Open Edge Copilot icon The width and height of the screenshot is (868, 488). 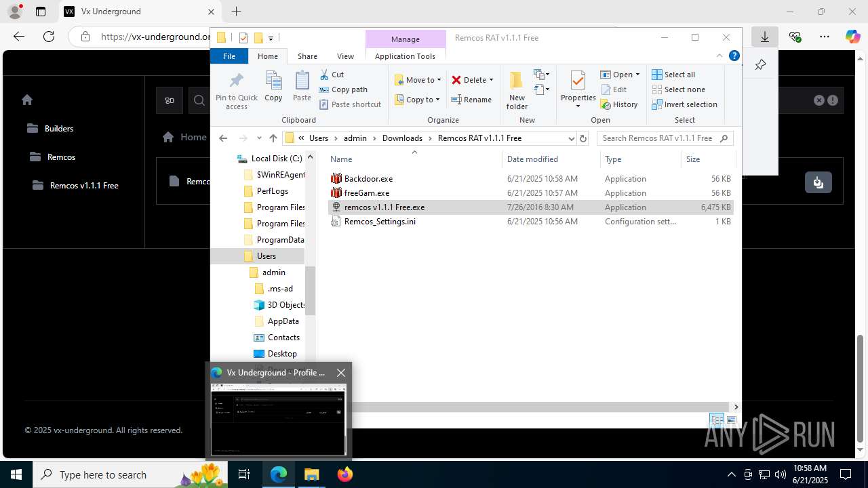[x=852, y=37]
